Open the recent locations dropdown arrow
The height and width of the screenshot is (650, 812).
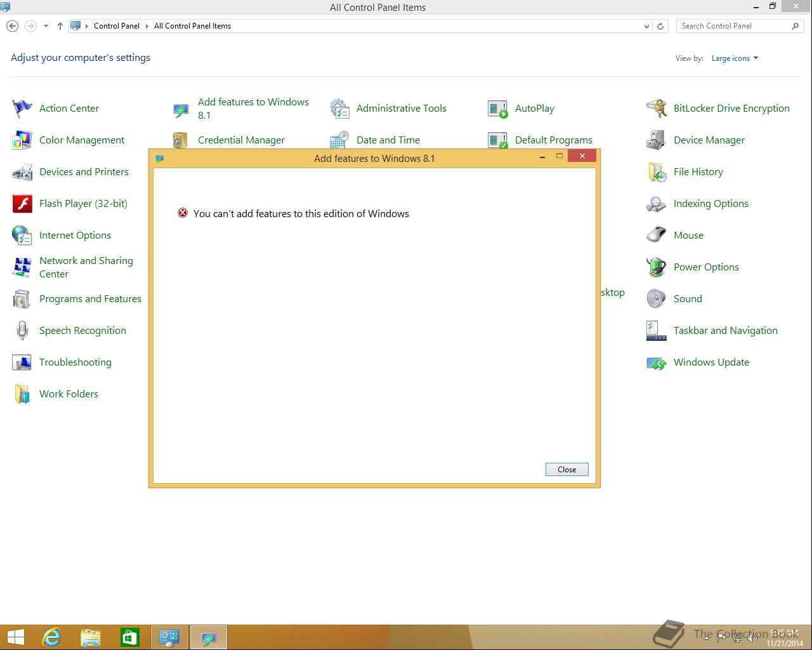click(46, 26)
